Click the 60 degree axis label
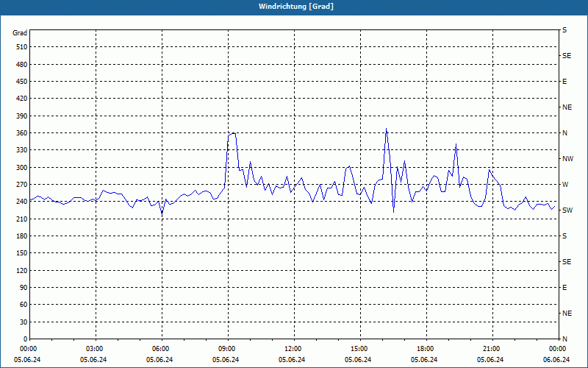 pos(24,305)
